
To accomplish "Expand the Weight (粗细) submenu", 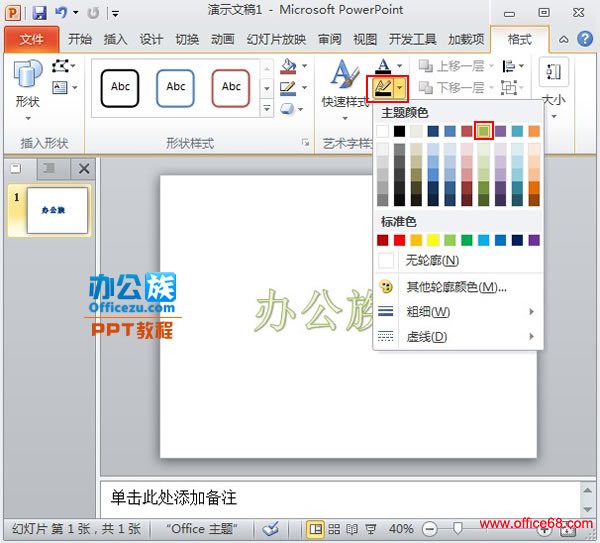I will [x=458, y=312].
